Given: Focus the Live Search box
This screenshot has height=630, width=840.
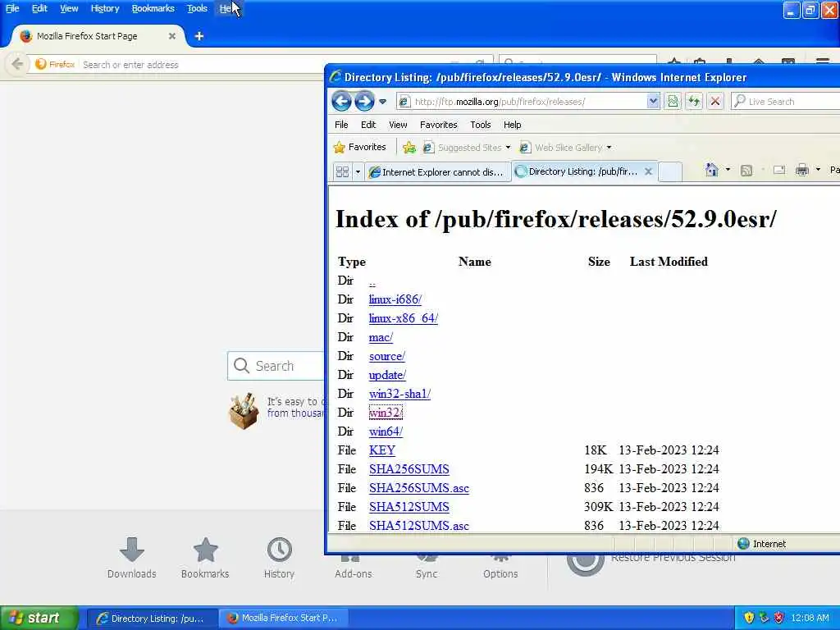Looking at the screenshot, I should tap(785, 101).
